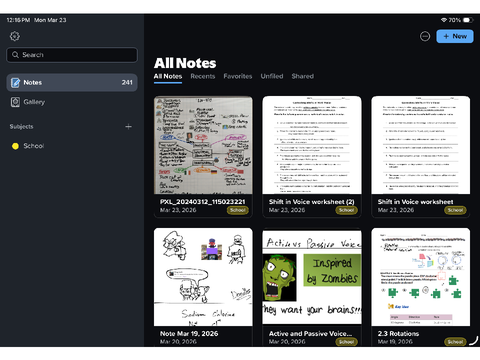Click the 'Subjects' section label
This screenshot has width=480, height=360.
[x=21, y=126]
